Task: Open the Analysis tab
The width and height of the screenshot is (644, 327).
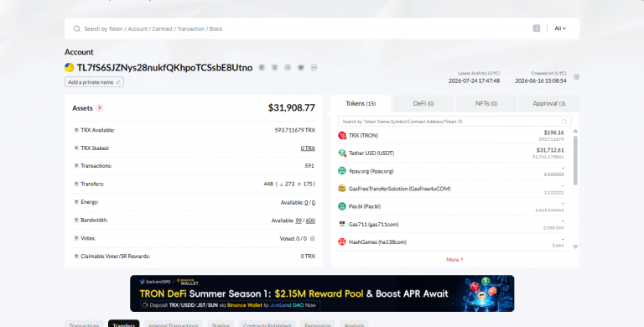Action: point(354,324)
